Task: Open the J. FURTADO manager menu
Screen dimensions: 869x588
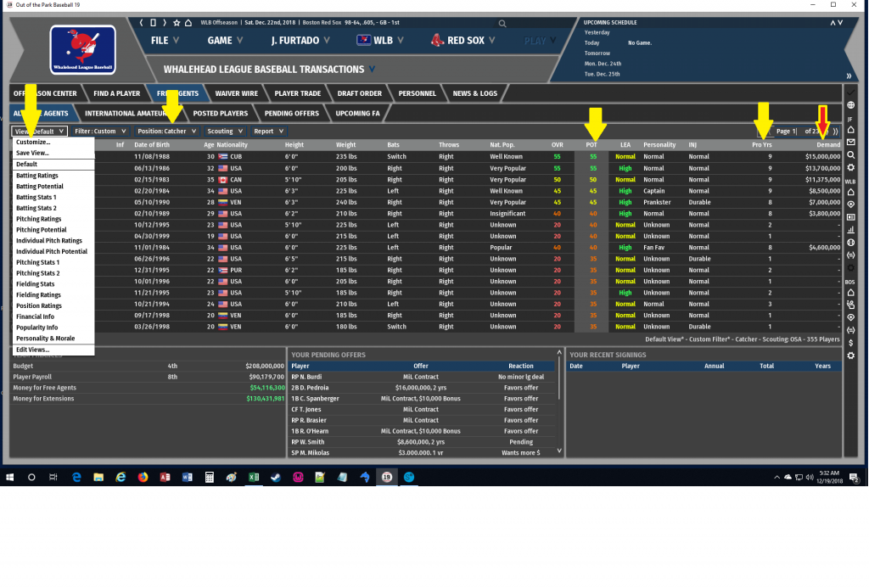Action: point(300,41)
